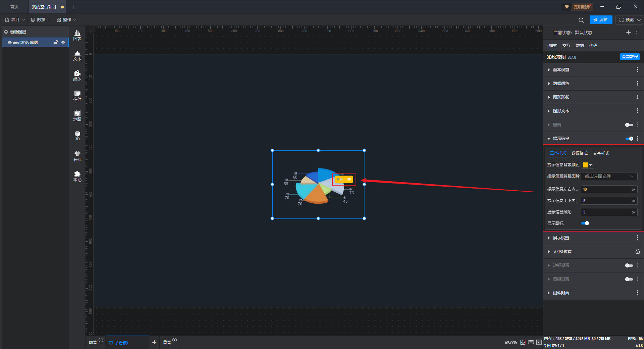Click the 发布 publish button
Image resolution: width=644 pixels, height=349 pixels.
(x=601, y=20)
